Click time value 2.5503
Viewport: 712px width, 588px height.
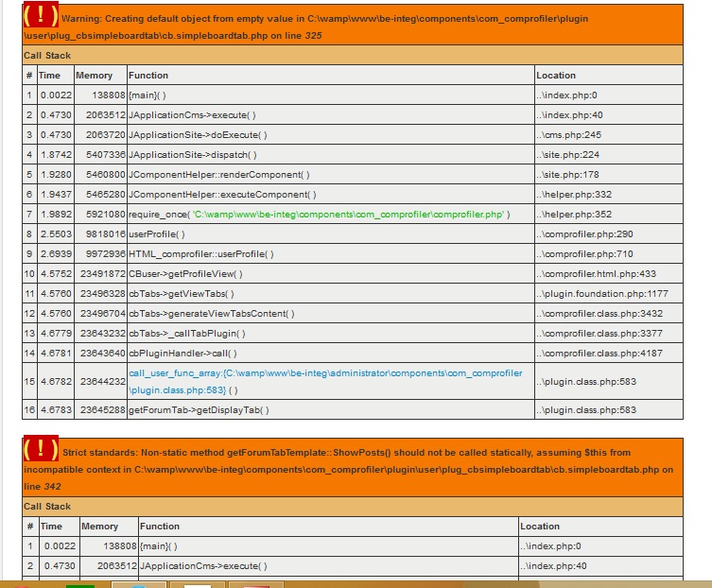tap(56, 234)
